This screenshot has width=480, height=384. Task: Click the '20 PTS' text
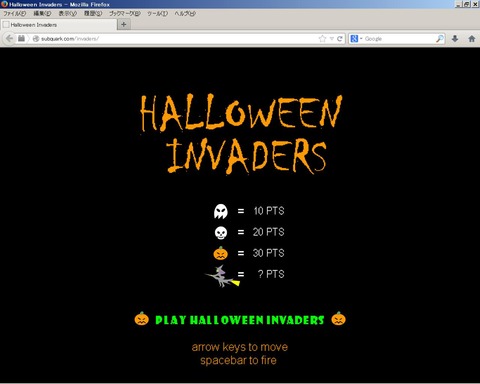[x=269, y=232]
